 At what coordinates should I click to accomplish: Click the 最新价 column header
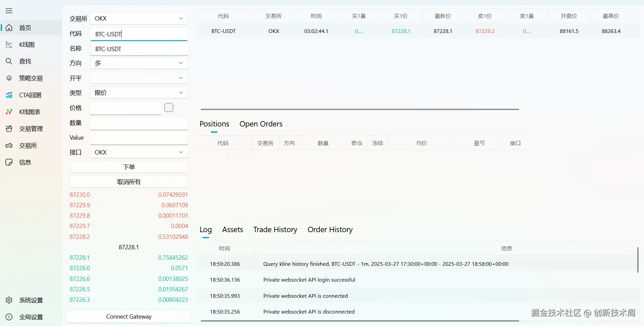[443, 16]
